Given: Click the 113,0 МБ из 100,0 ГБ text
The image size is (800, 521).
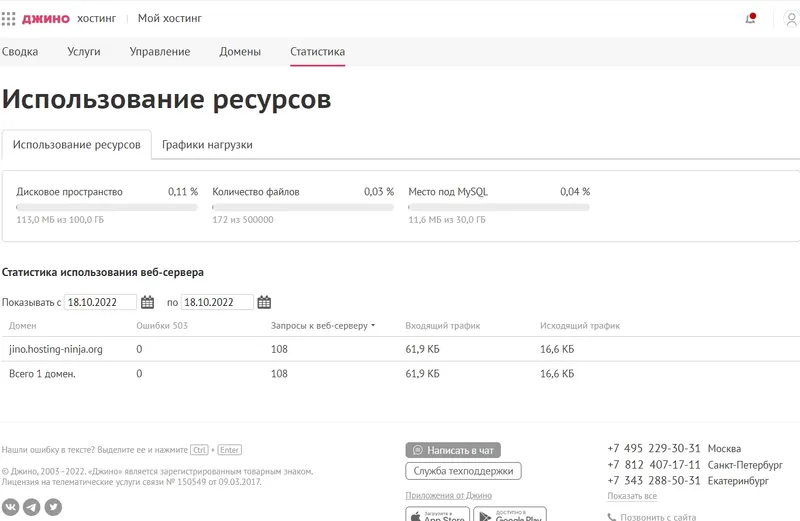Looking at the screenshot, I should click(x=60, y=220).
